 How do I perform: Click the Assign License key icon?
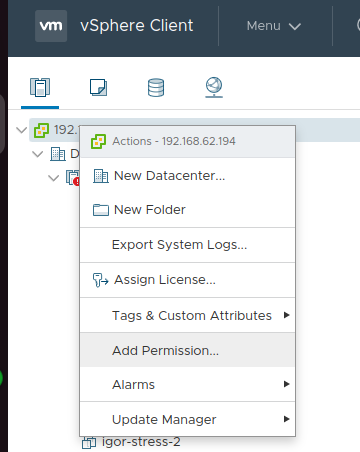[x=100, y=280]
